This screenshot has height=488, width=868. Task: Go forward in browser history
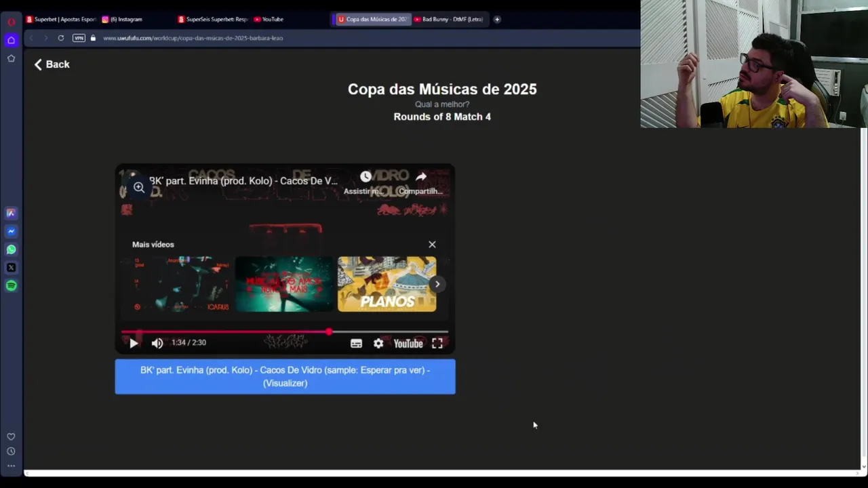[x=45, y=38]
